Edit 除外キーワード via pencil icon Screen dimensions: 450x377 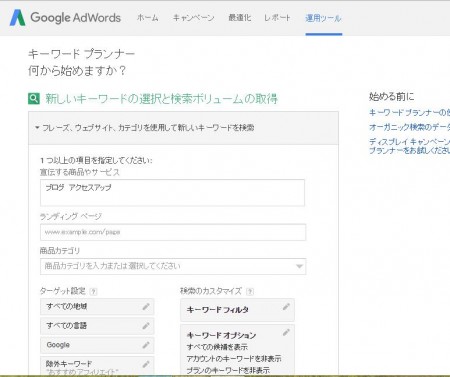pyautogui.click(x=146, y=364)
